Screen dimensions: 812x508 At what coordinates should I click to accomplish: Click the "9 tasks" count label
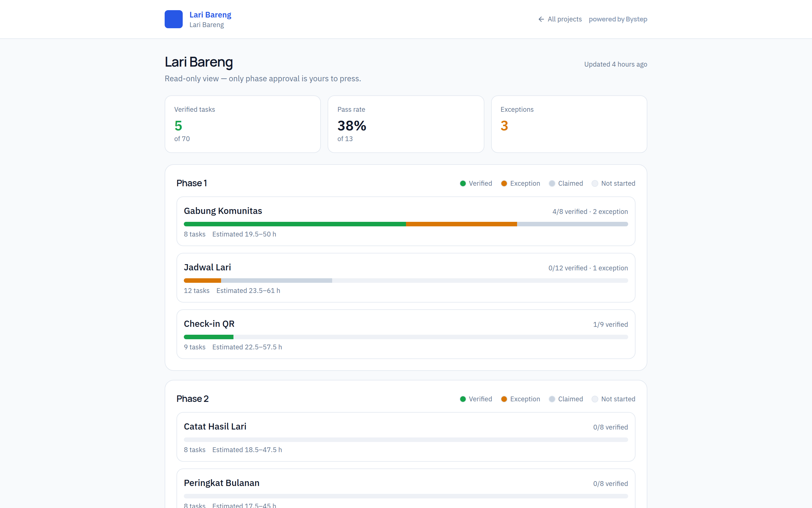[x=195, y=347]
